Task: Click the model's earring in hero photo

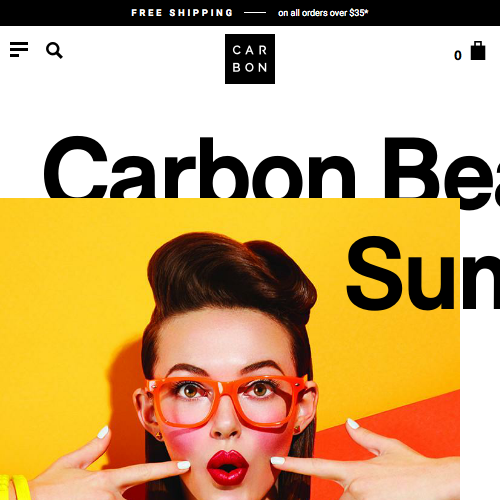Action: tap(159, 435)
